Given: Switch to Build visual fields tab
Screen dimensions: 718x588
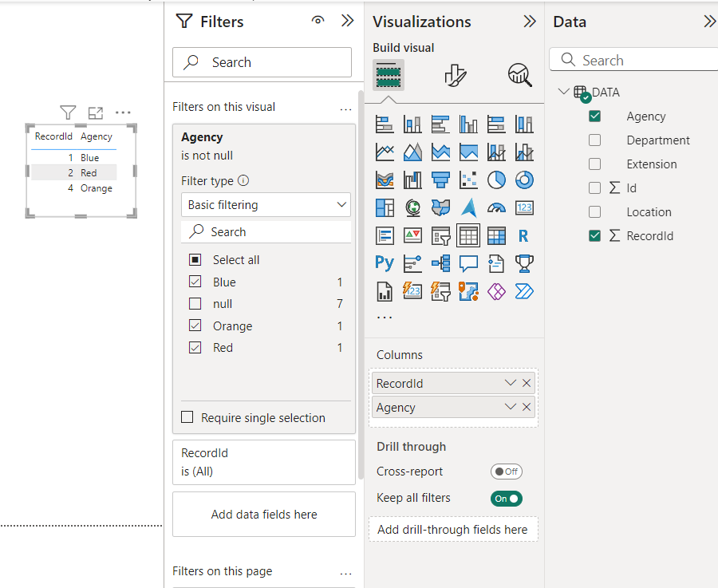Looking at the screenshot, I should 389,75.
